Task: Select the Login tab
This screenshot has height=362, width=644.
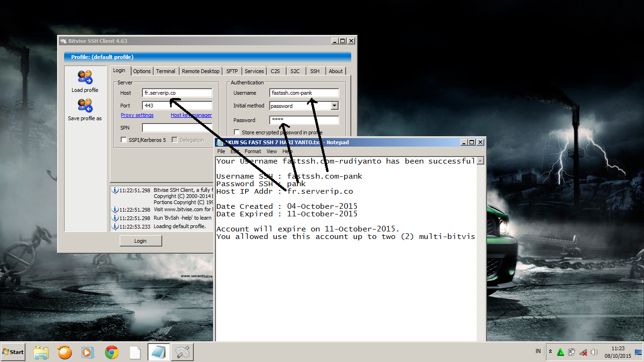Action: [x=119, y=70]
